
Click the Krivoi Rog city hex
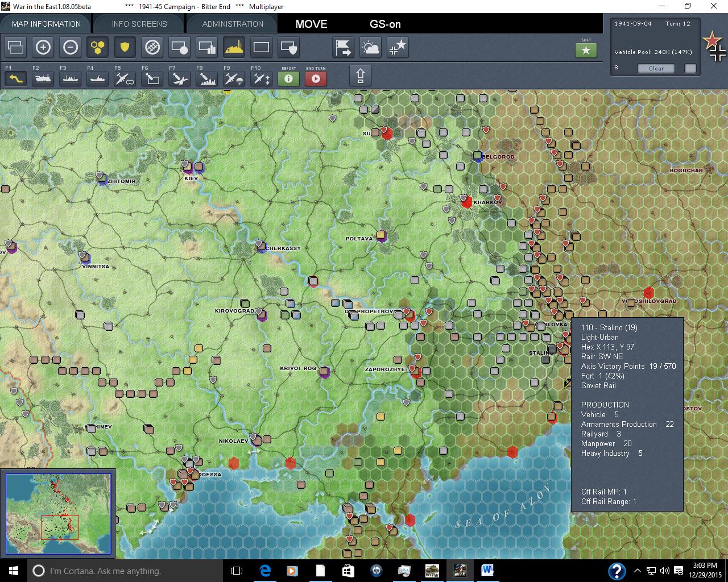coord(324,372)
